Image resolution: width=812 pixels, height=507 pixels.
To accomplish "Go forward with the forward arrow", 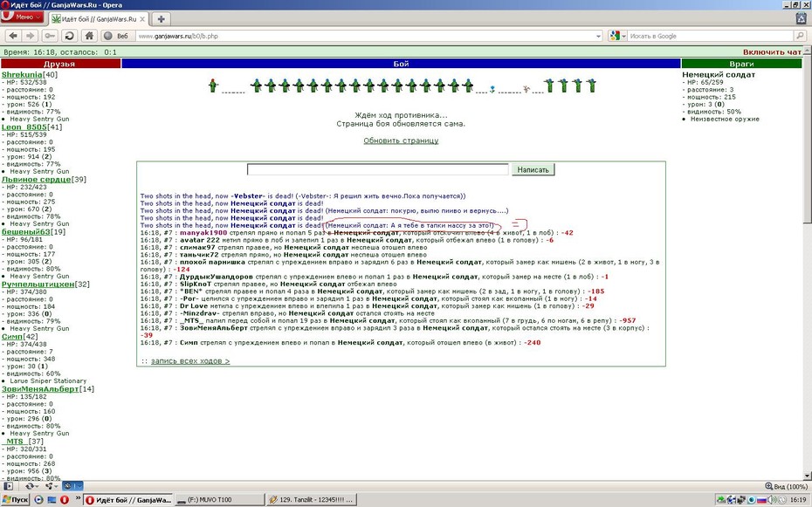I will click(30, 36).
